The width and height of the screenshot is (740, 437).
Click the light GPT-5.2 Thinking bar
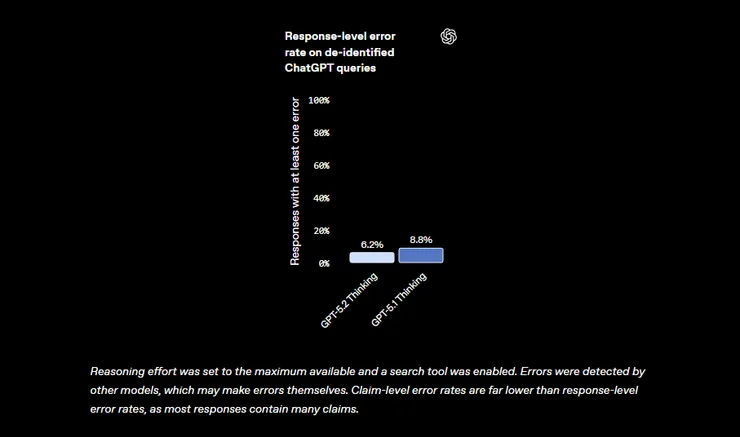371,257
